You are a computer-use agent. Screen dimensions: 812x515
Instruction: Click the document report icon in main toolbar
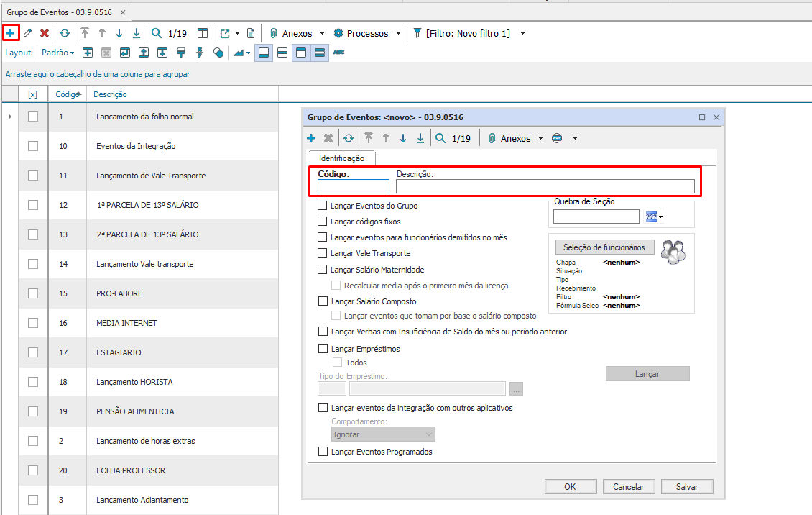tap(251, 33)
